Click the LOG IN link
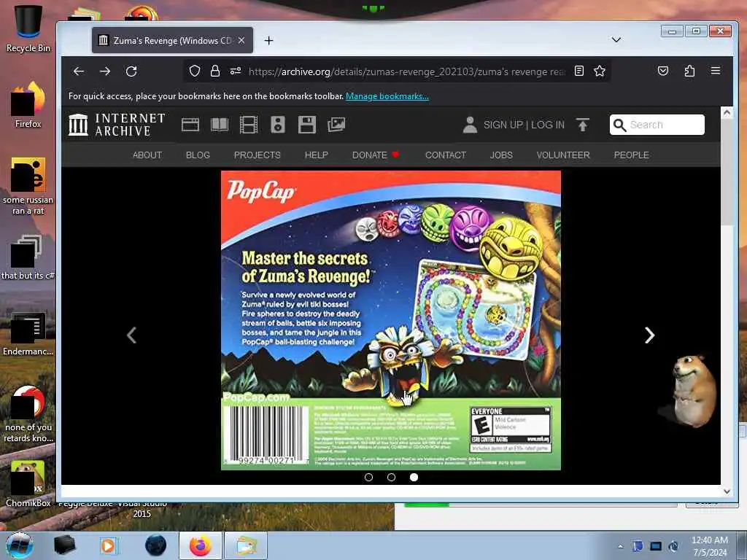The height and width of the screenshot is (560, 747). tap(547, 125)
